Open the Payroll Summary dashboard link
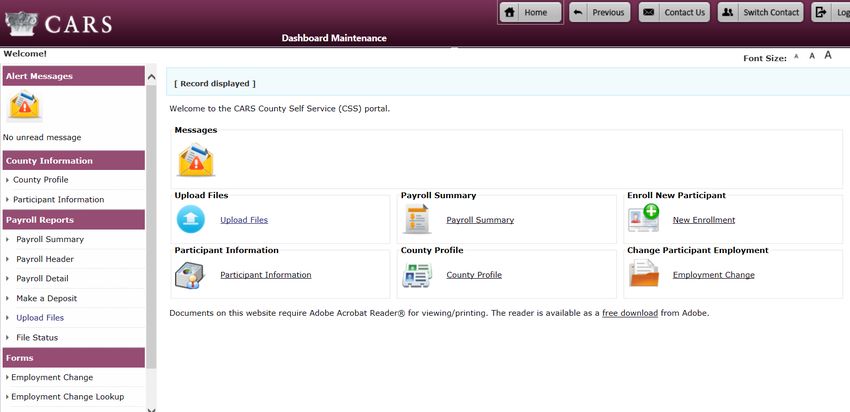Image resolution: width=850 pixels, height=412 pixels. tap(480, 220)
